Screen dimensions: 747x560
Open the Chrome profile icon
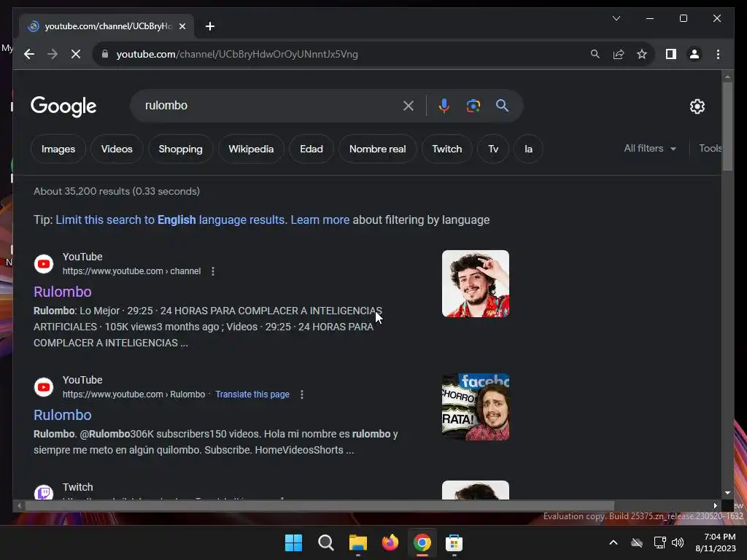[694, 54]
